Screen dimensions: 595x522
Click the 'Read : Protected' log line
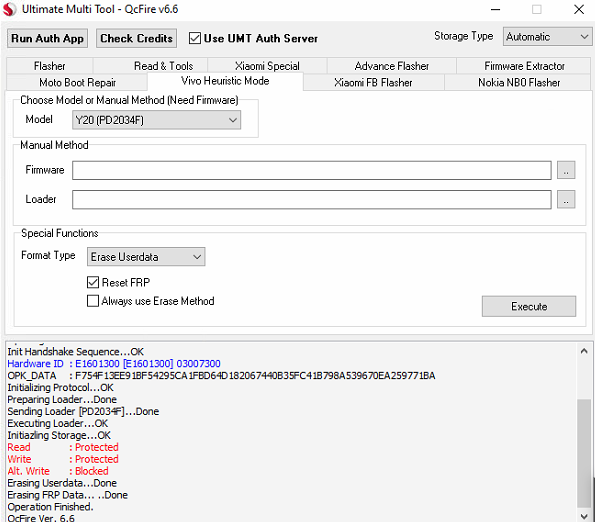(63, 447)
